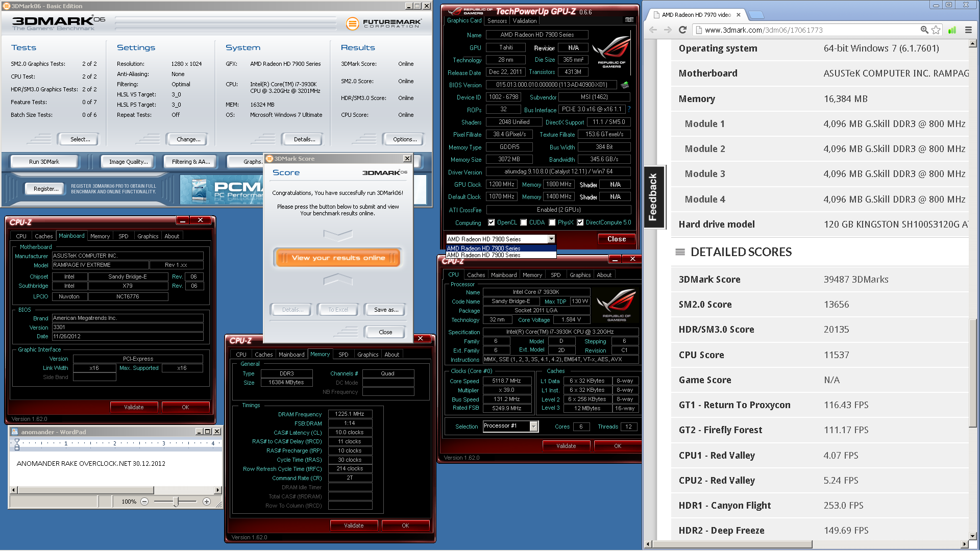Click WordPad horizontal scroll right arrow
The width and height of the screenshot is (980, 551).
(218, 490)
